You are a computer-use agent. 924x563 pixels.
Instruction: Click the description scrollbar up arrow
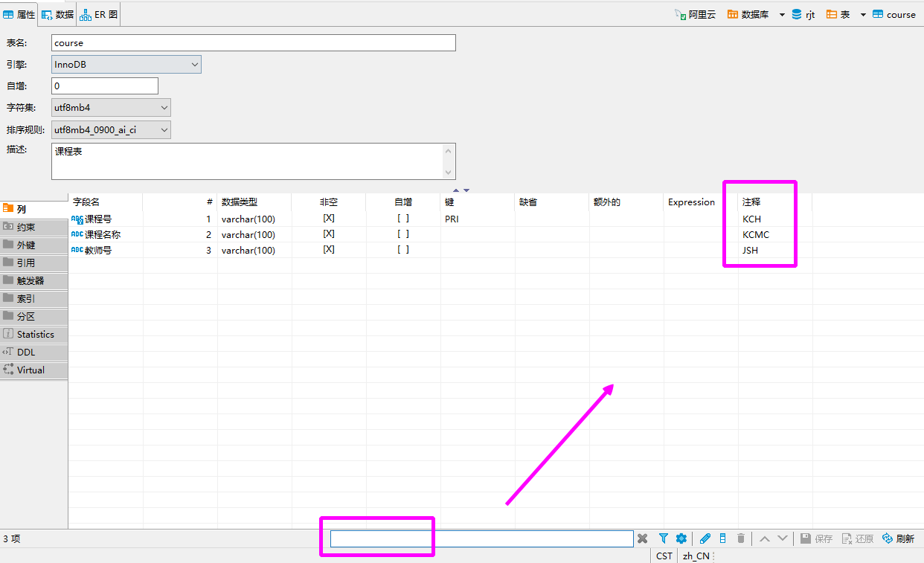[449, 150]
